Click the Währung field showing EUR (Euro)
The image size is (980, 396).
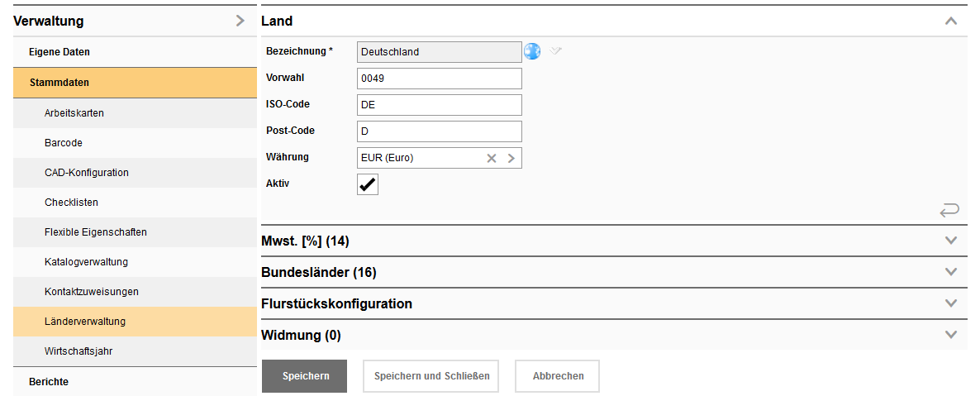(x=440, y=158)
